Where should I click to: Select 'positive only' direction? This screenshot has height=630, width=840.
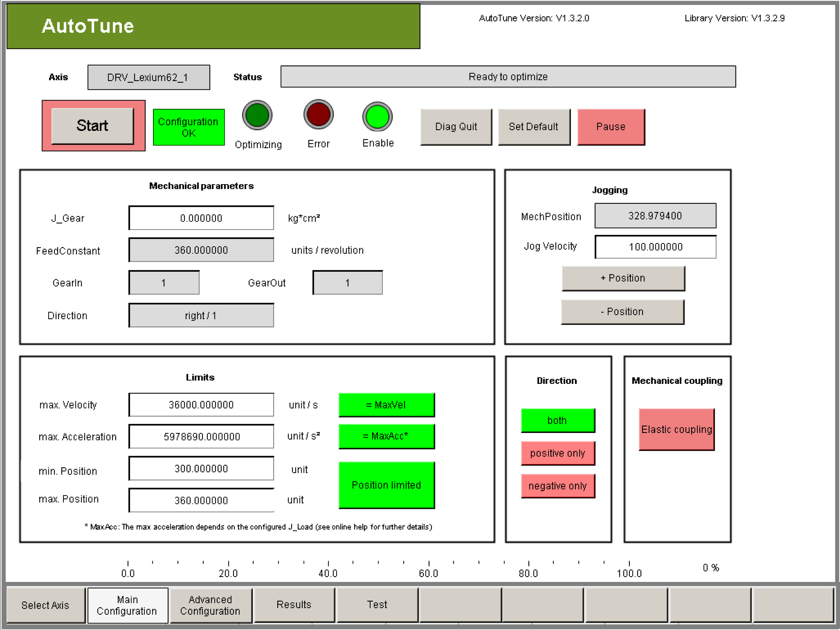[x=558, y=453]
